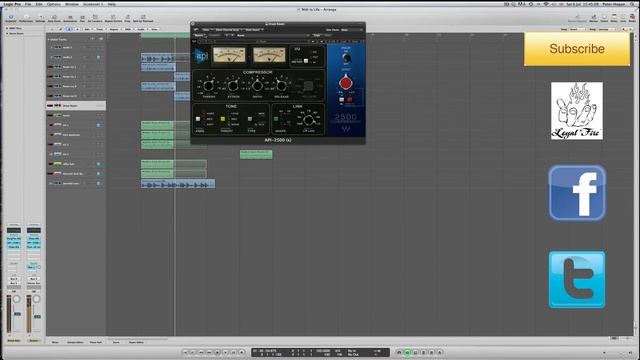640x360 pixels.
Task: Open Preferences from the toolbar
Action: [26, 18]
